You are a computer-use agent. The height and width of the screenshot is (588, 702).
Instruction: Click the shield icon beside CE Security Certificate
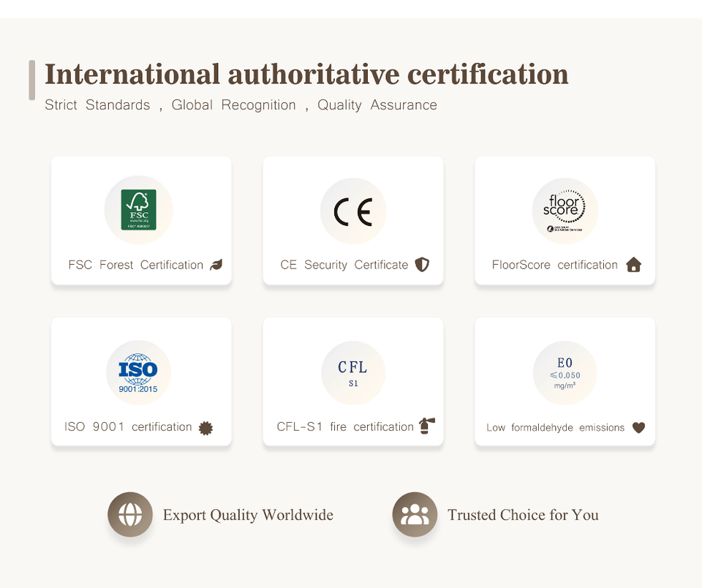422,265
